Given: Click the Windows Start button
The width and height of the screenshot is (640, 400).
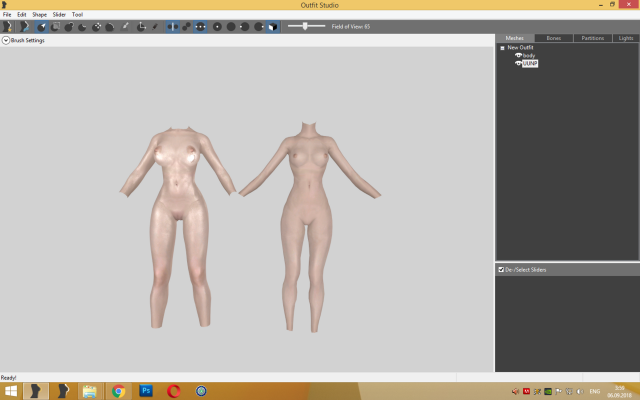Looking at the screenshot, I should click(x=10, y=390).
